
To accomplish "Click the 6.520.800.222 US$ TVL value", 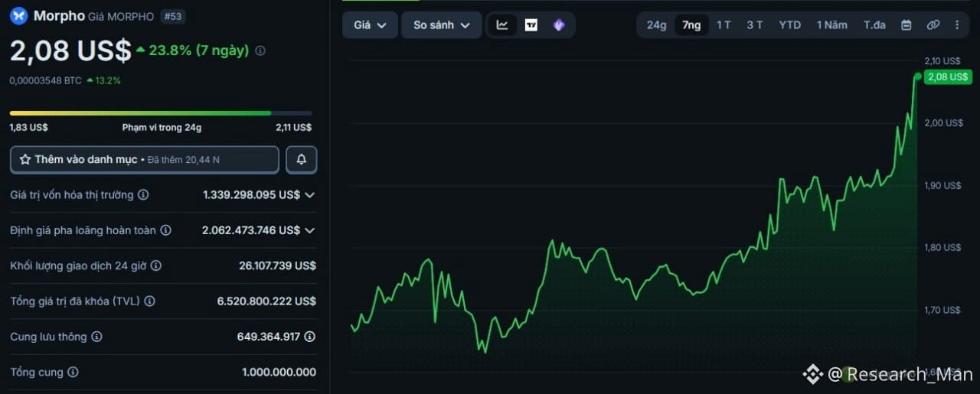I will coord(266,301).
